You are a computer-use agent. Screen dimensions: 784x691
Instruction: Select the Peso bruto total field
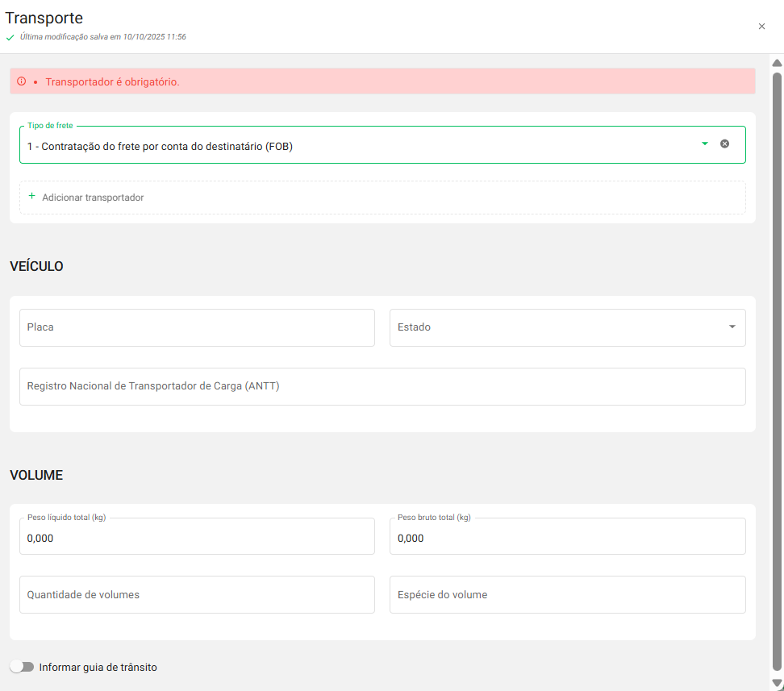(567, 538)
